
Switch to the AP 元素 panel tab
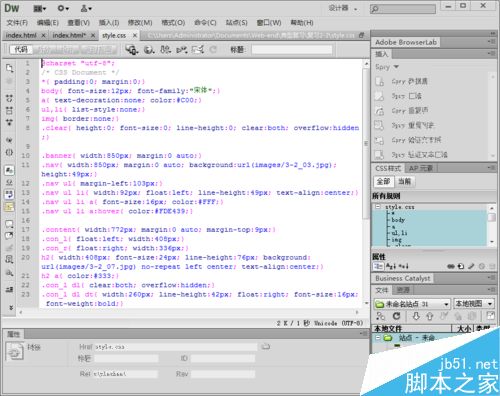(421, 168)
